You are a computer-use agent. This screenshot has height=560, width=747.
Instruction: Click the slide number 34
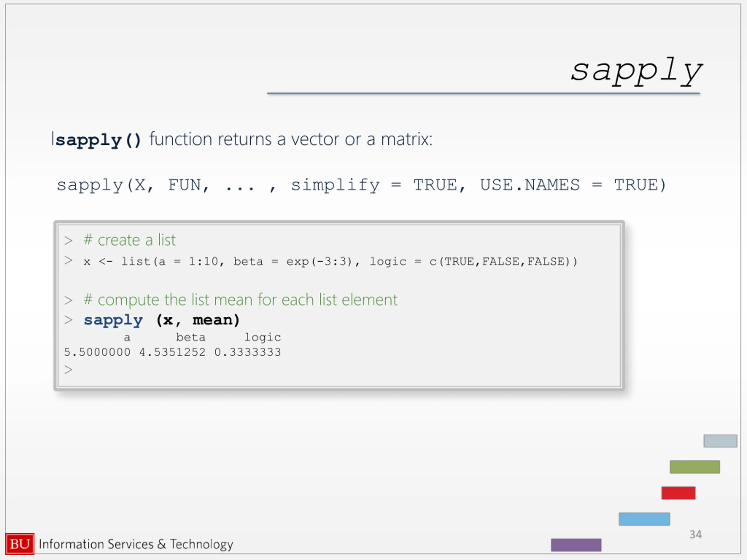click(695, 534)
